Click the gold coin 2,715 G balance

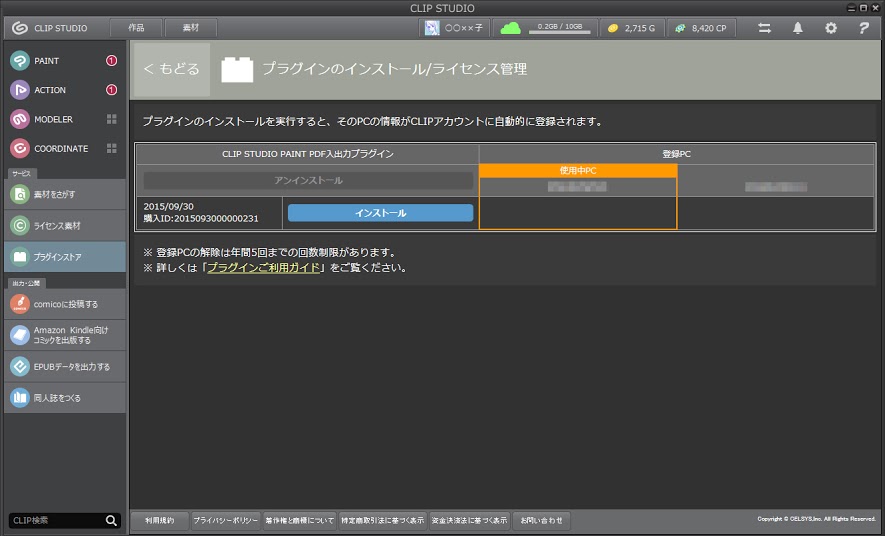coord(633,28)
